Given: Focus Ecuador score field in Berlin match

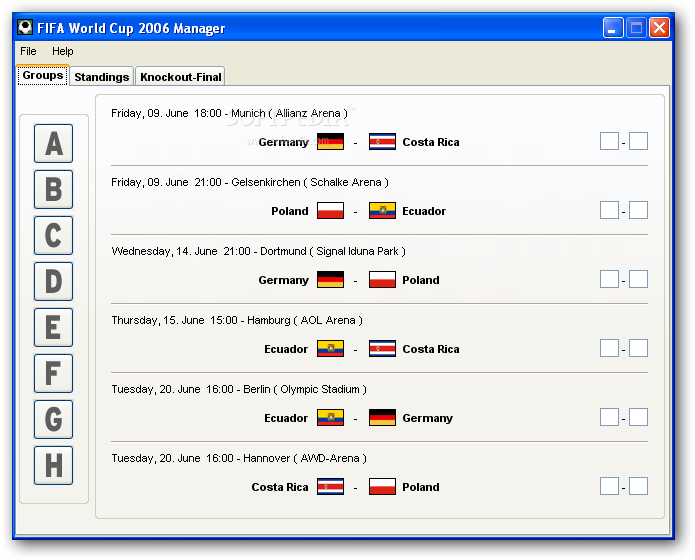Looking at the screenshot, I should [x=609, y=417].
